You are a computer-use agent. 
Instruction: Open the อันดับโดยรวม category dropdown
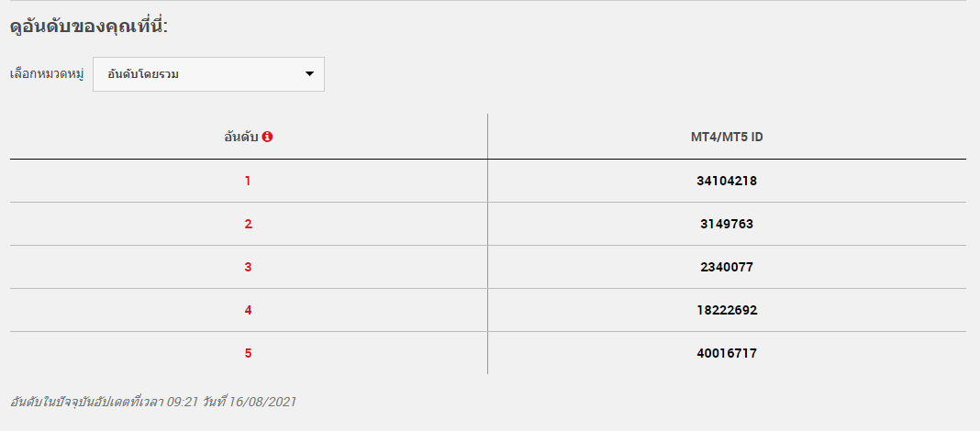pos(208,74)
